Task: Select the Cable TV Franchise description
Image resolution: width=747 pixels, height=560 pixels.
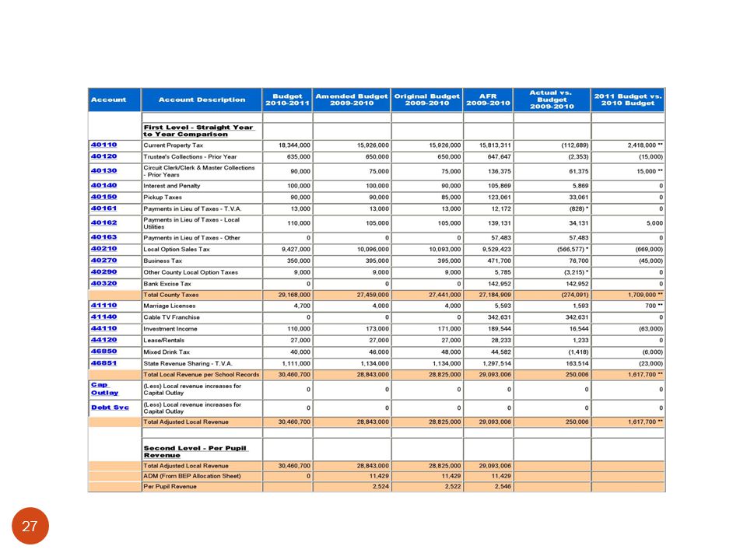Action: [171, 317]
